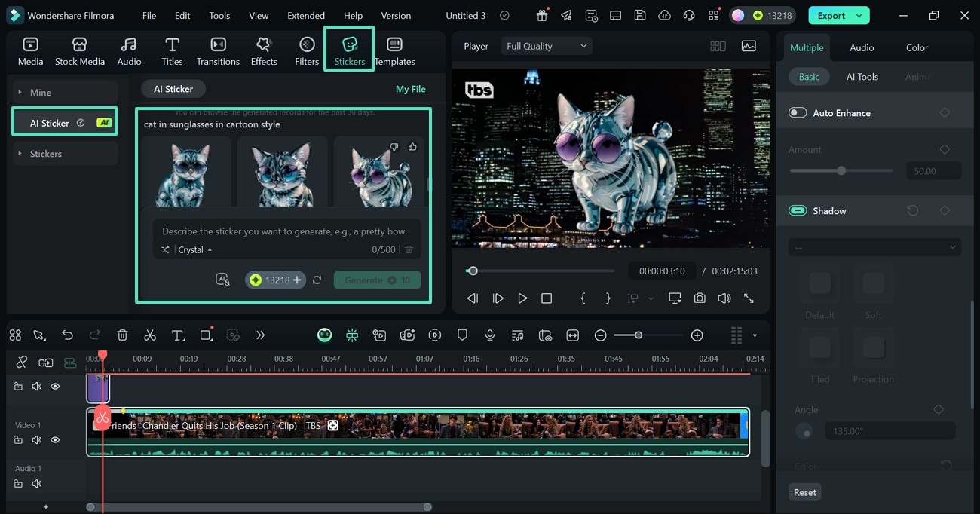Screen dimensions: 980x514
Task: Open the Full Quality playback dropdown
Action: [x=545, y=45]
